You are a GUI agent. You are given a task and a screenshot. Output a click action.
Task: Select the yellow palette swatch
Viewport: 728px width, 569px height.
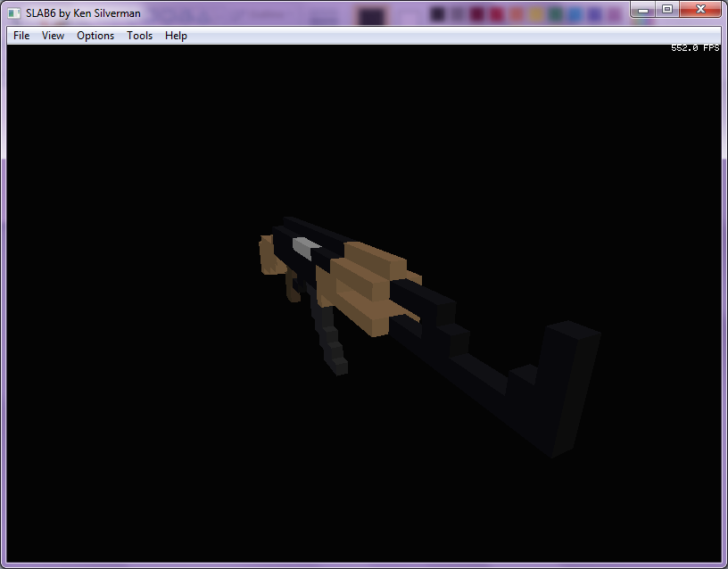535,13
